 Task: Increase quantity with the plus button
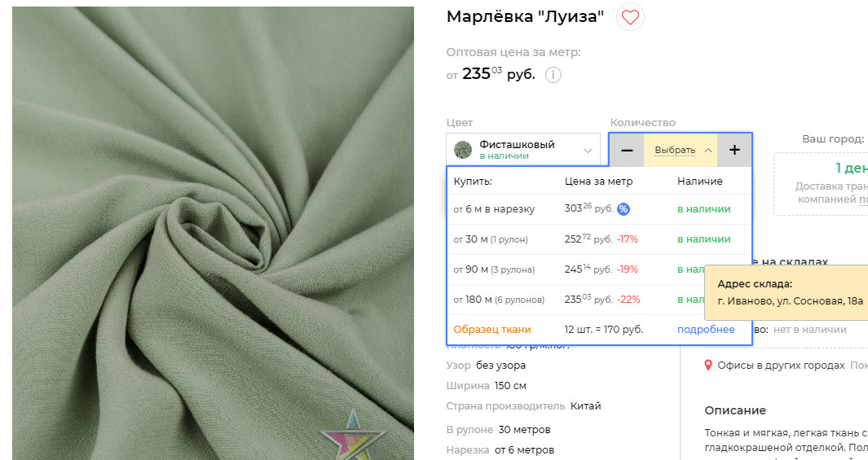point(734,150)
